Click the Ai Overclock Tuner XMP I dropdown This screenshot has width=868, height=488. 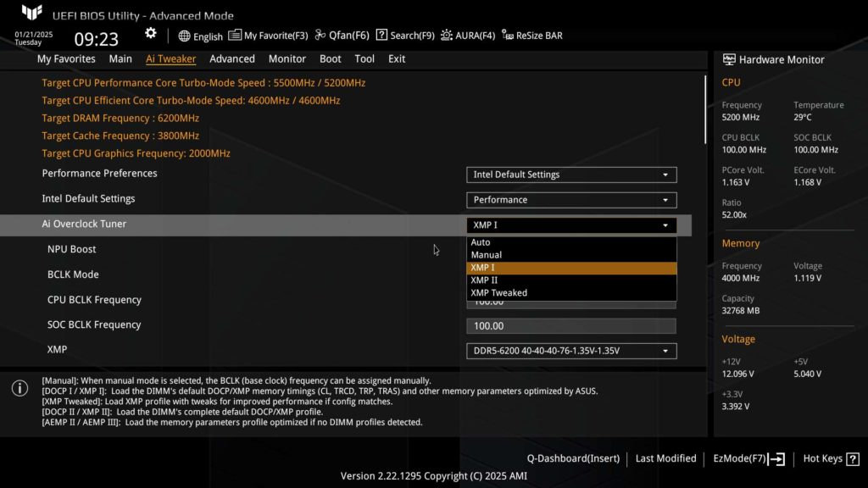point(571,225)
